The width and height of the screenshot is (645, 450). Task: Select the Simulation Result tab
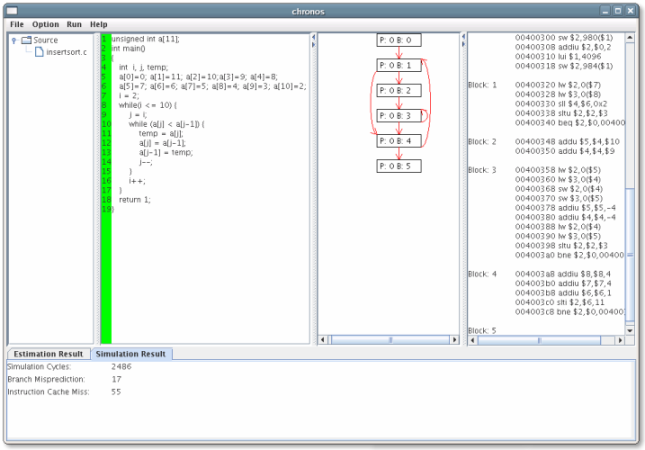click(x=131, y=354)
